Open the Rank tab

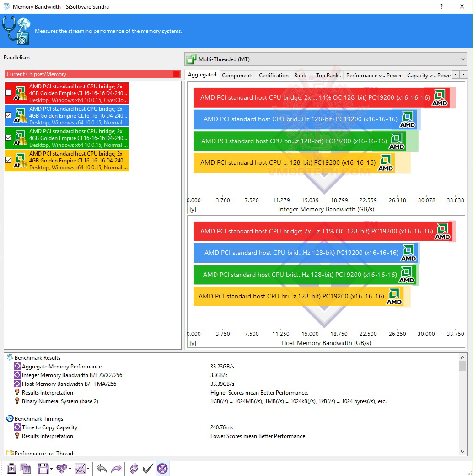[x=300, y=75]
